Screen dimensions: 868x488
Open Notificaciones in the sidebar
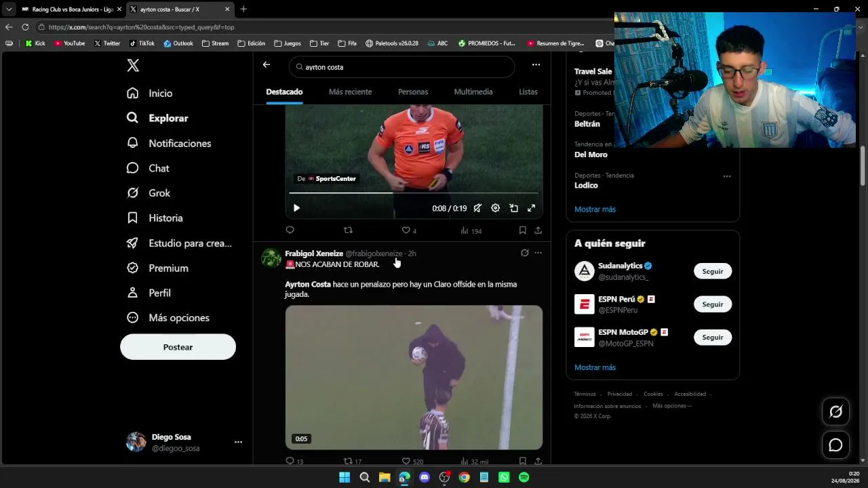pos(169,143)
